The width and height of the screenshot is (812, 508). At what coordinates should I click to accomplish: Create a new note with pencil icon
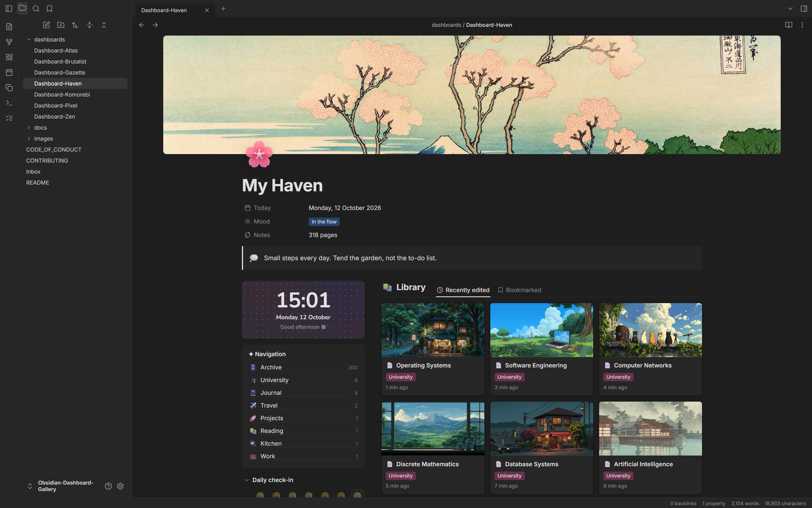click(46, 25)
